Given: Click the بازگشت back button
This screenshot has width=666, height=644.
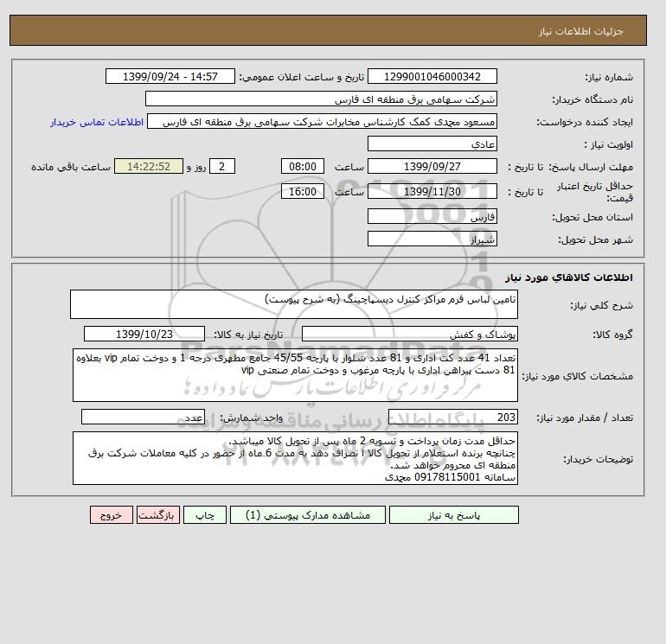Looking at the screenshot, I should 158,514.
